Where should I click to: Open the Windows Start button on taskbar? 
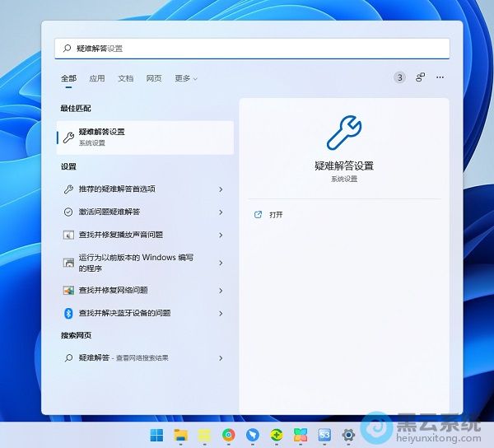point(156,435)
